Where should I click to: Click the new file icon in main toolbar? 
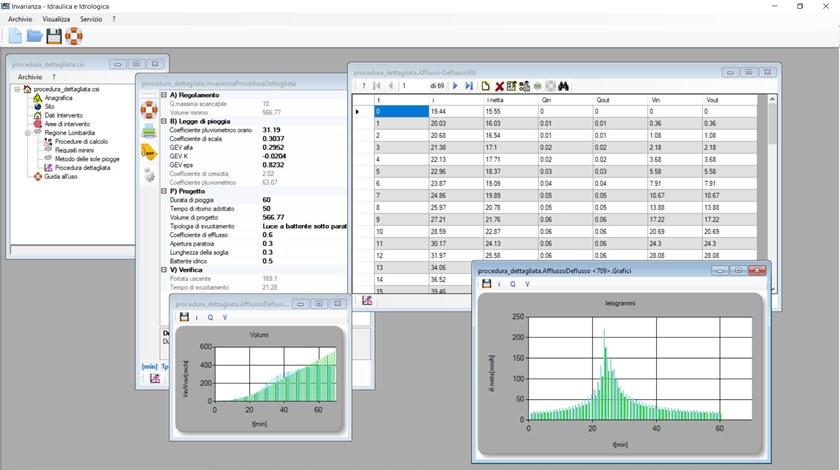pos(15,36)
